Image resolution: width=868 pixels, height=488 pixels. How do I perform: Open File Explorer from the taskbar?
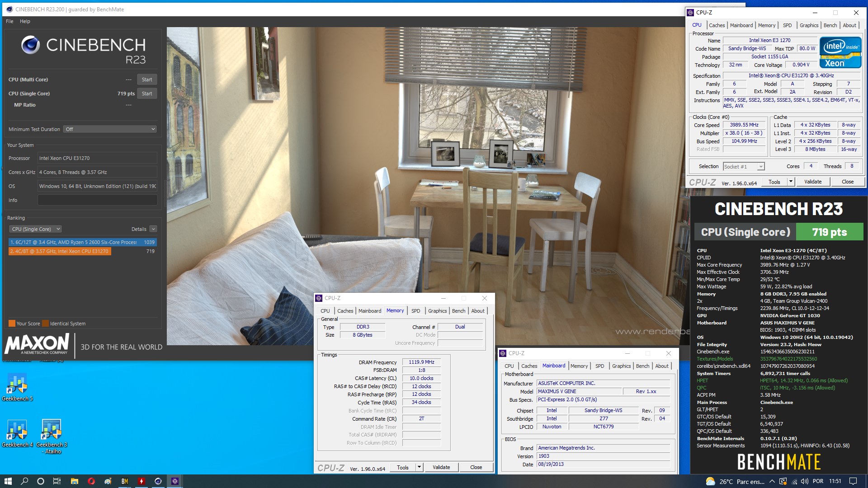coord(74,481)
